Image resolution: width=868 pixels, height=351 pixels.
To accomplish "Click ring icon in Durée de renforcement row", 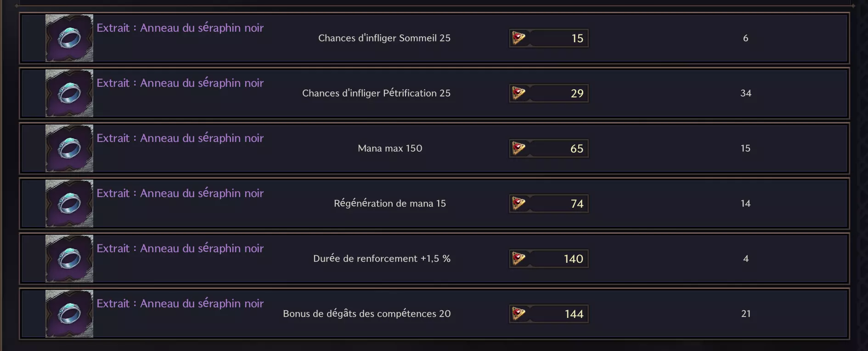I will tap(69, 259).
